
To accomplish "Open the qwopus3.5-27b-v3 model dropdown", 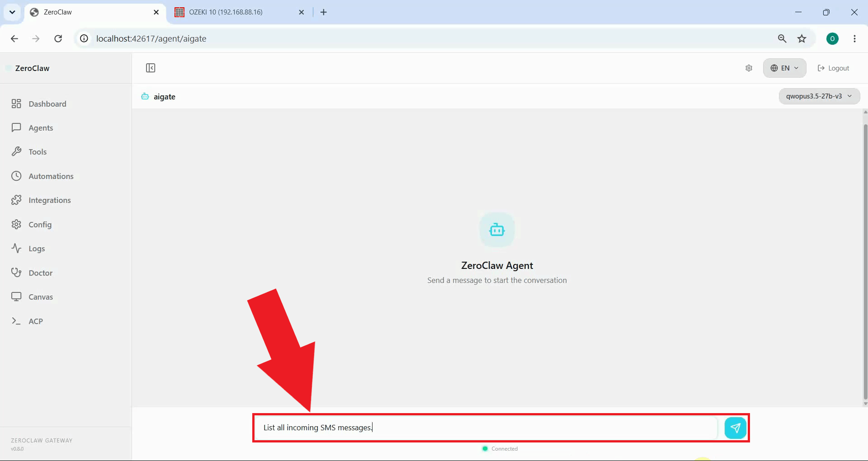I will [819, 96].
